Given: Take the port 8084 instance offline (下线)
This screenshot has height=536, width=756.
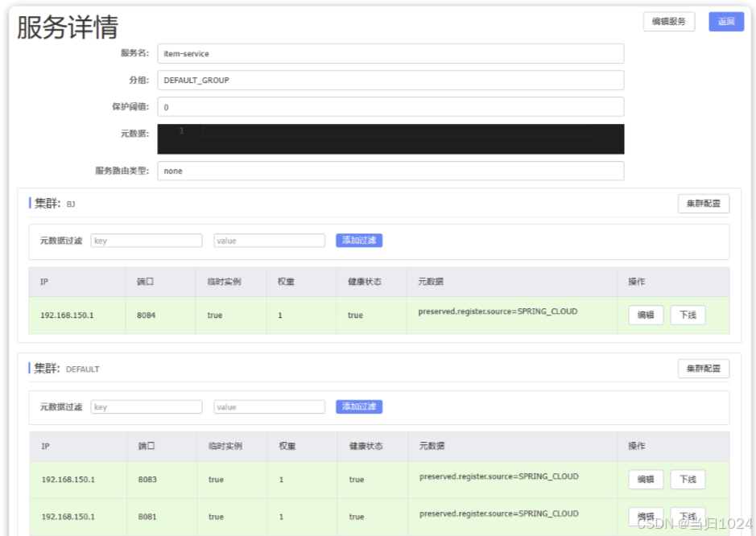Looking at the screenshot, I should 688,315.
